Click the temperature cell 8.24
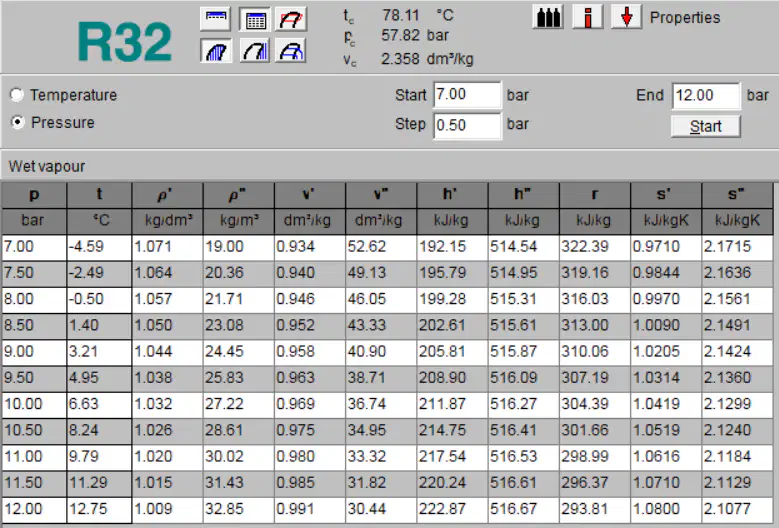This screenshot has width=779, height=528. [x=99, y=431]
